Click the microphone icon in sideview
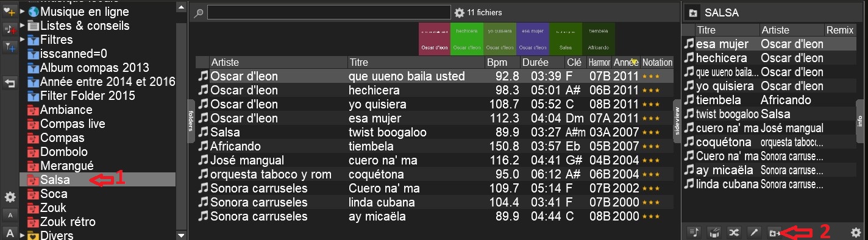 pyautogui.click(x=754, y=232)
